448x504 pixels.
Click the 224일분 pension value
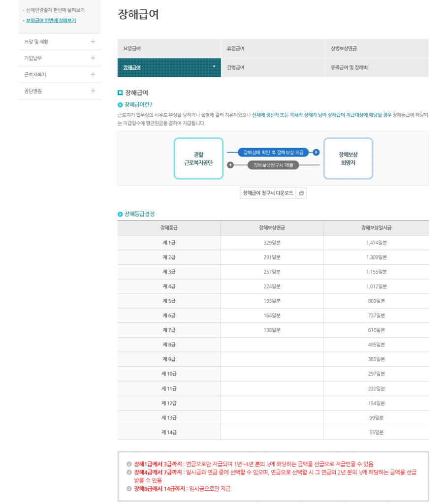[272, 286]
